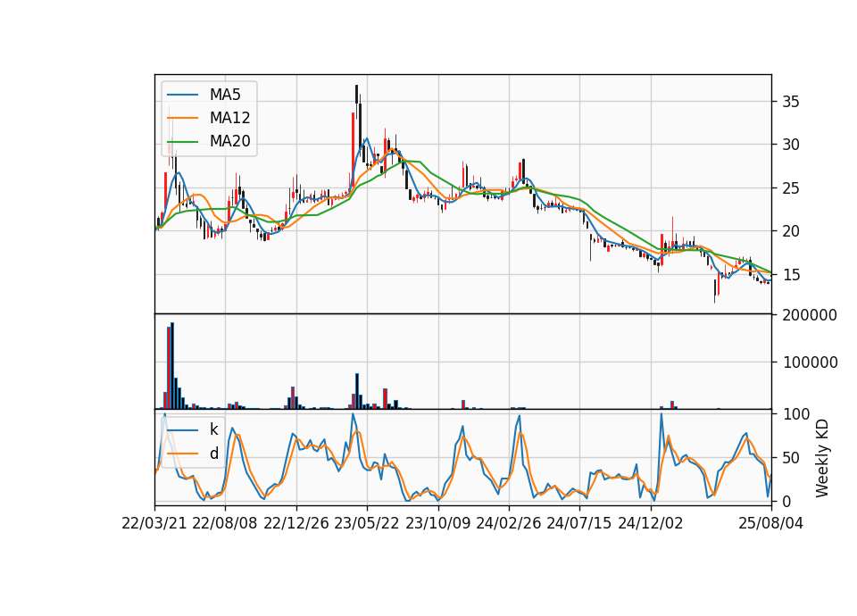
Task: Click the 22/12/26 date tick label
Action: point(296,523)
